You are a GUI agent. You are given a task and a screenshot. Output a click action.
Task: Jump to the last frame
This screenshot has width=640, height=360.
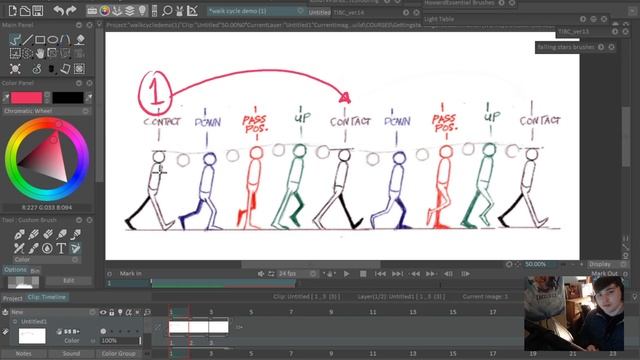[x=397, y=274]
